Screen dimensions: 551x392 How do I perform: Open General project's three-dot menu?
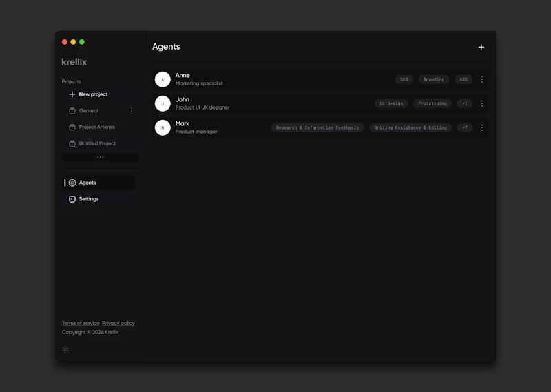(132, 111)
